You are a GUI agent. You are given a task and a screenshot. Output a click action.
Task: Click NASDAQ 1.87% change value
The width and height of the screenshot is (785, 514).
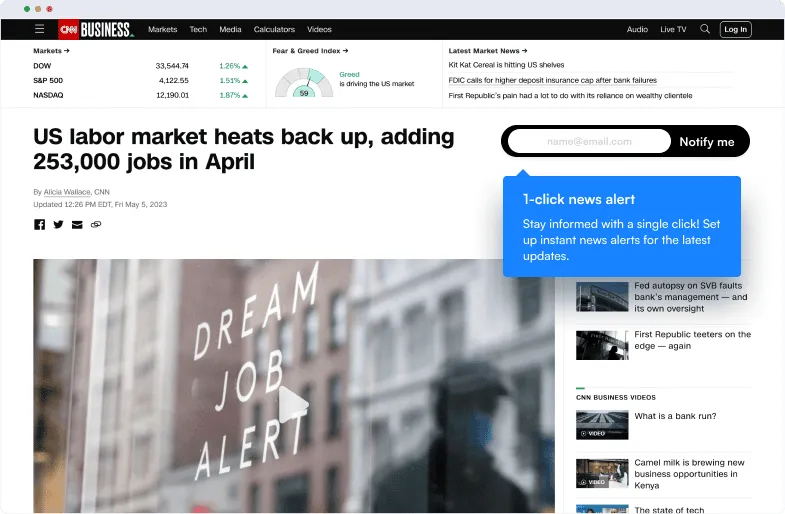233,95
